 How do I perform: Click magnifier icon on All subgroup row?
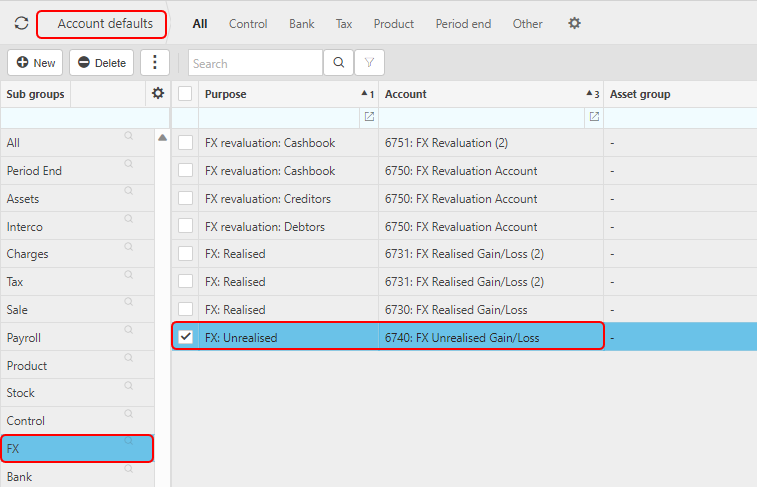128,136
